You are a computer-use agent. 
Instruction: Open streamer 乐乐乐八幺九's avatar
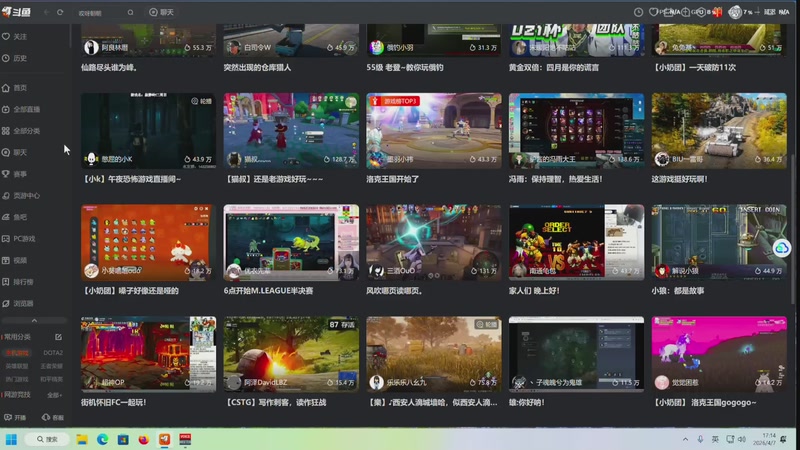pos(377,382)
